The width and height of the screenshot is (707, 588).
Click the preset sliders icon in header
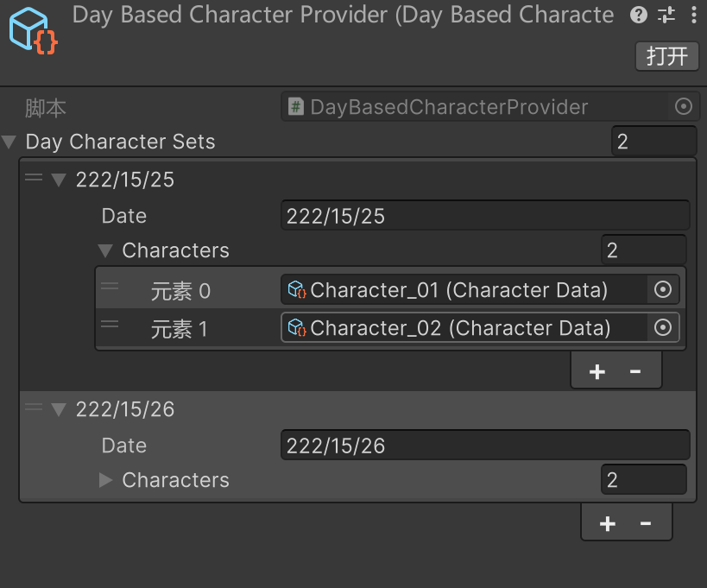(x=666, y=15)
